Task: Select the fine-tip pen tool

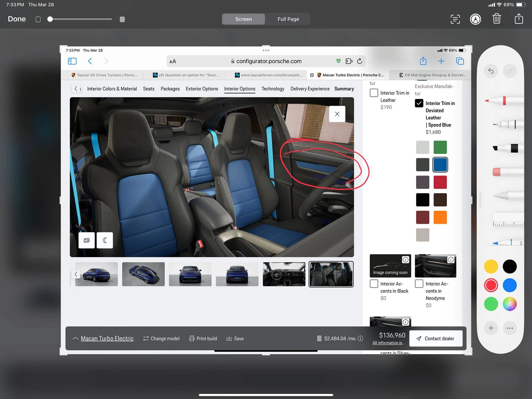Action: 508,124
